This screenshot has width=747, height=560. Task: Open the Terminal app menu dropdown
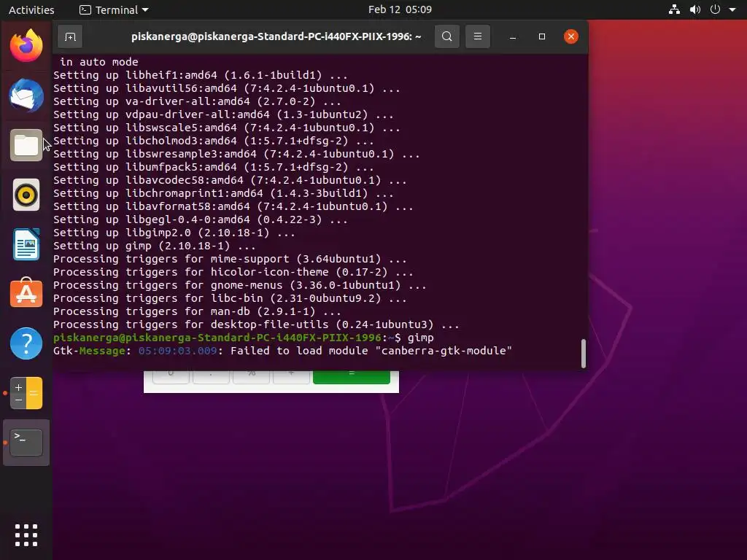click(x=114, y=9)
